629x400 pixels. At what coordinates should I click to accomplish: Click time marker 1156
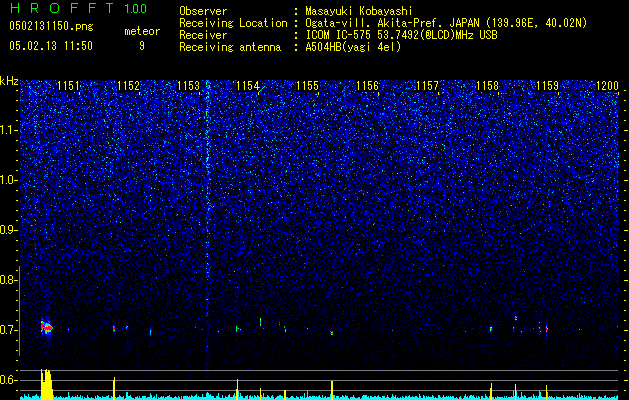pyautogui.click(x=367, y=85)
